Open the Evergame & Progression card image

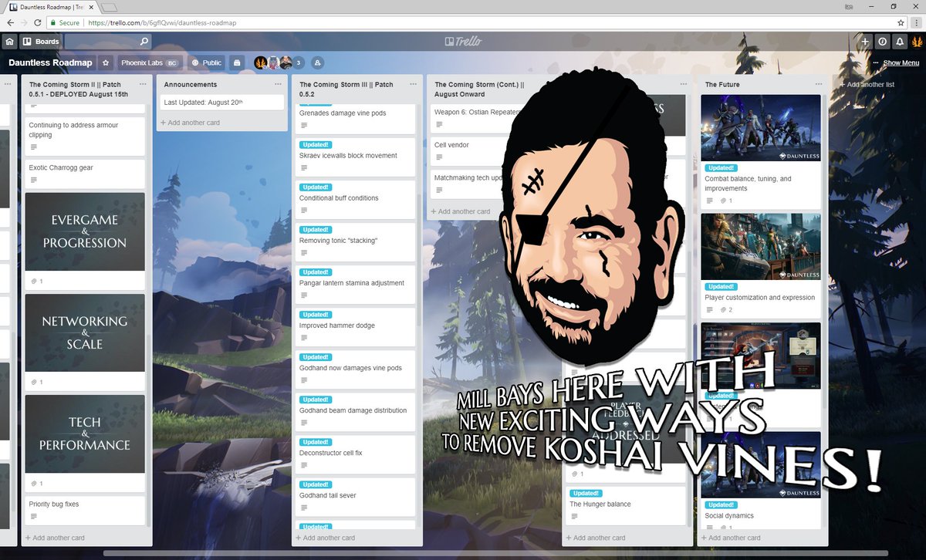click(85, 231)
